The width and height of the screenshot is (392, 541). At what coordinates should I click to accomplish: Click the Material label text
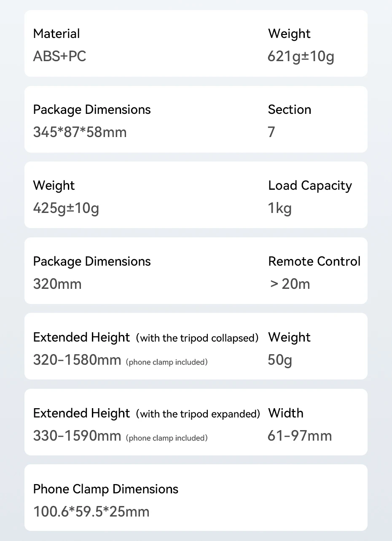56,34
